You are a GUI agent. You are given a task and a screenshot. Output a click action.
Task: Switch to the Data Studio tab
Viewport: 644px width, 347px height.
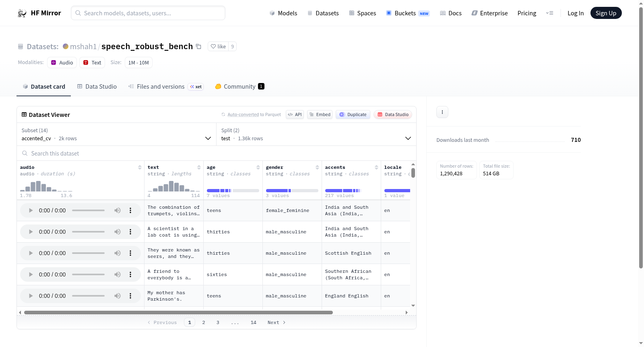[x=97, y=86]
